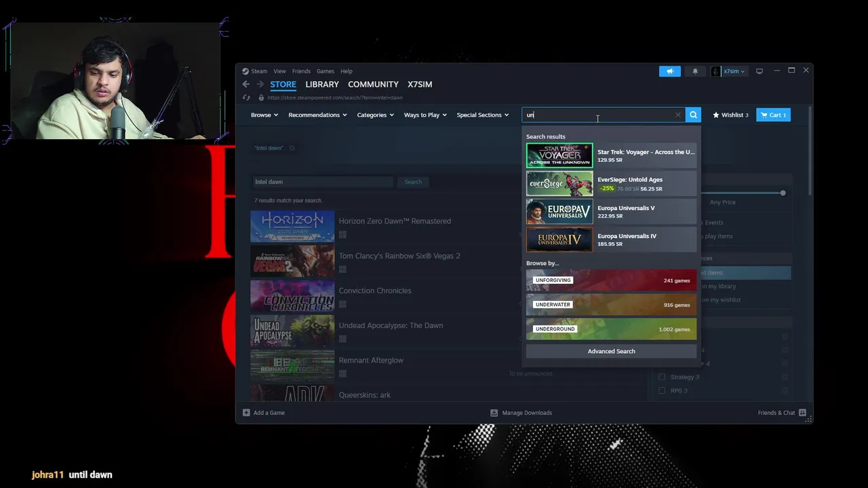Open the Wishlist star link

point(730,115)
